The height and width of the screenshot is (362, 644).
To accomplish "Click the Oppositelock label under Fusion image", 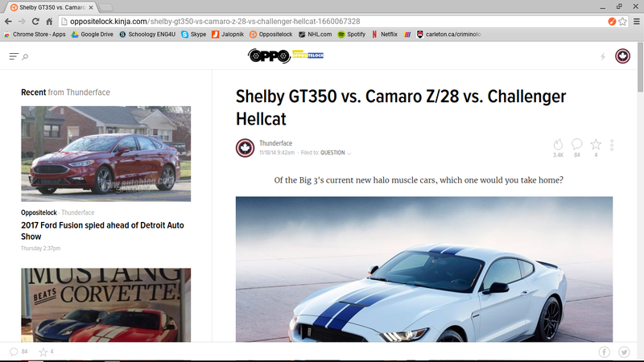I will [x=39, y=212].
